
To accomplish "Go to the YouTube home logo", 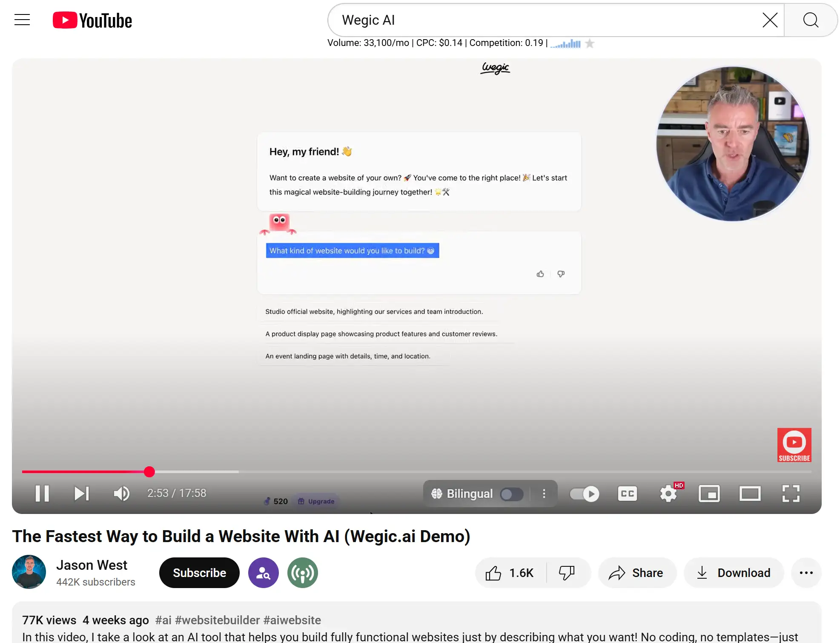I will (92, 20).
